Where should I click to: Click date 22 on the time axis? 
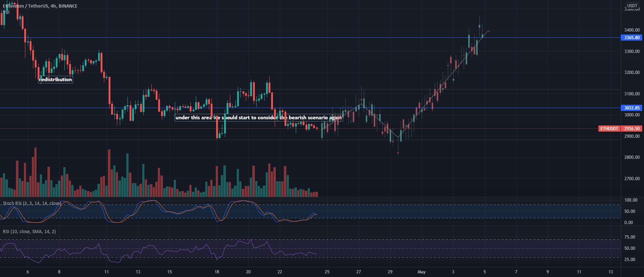280,272
